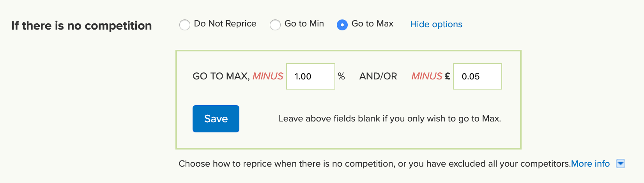This screenshot has height=183, width=644.
Task: Expand the arrow icon beside More info
Action: [621, 164]
